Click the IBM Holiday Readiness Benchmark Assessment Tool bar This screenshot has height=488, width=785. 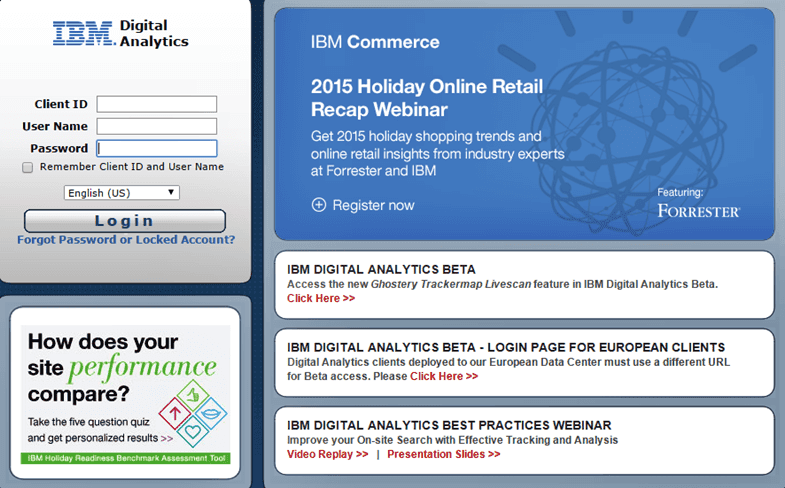coord(126,458)
